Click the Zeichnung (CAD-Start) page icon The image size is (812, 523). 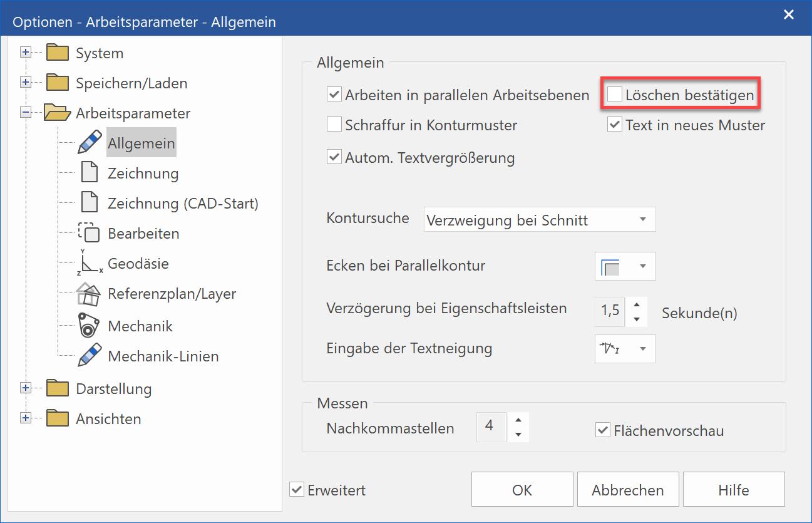pyautogui.click(x=90, y=204)
